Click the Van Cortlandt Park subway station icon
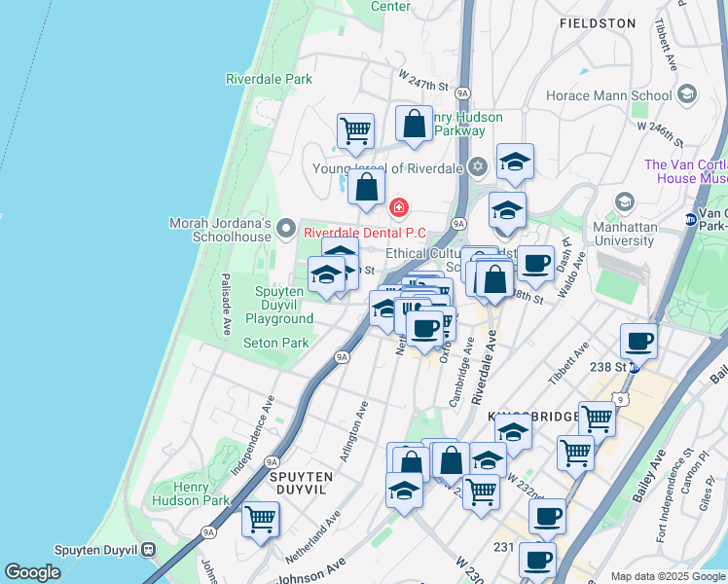This screenshot has height=584, width=728. [691, 220]
